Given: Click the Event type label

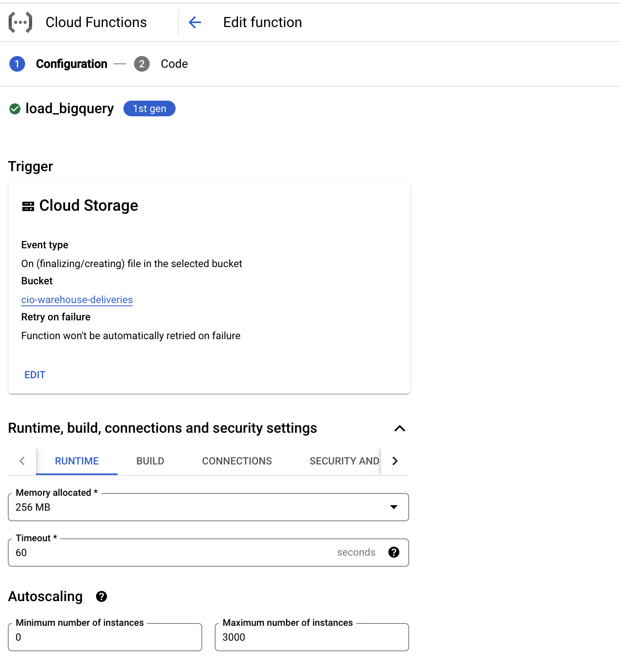Looking at the screenshot, I should (45, 245).
